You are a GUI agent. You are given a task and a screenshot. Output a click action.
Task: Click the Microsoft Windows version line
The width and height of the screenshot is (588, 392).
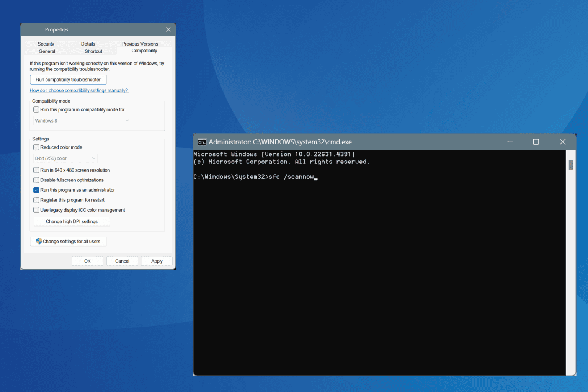274,154
